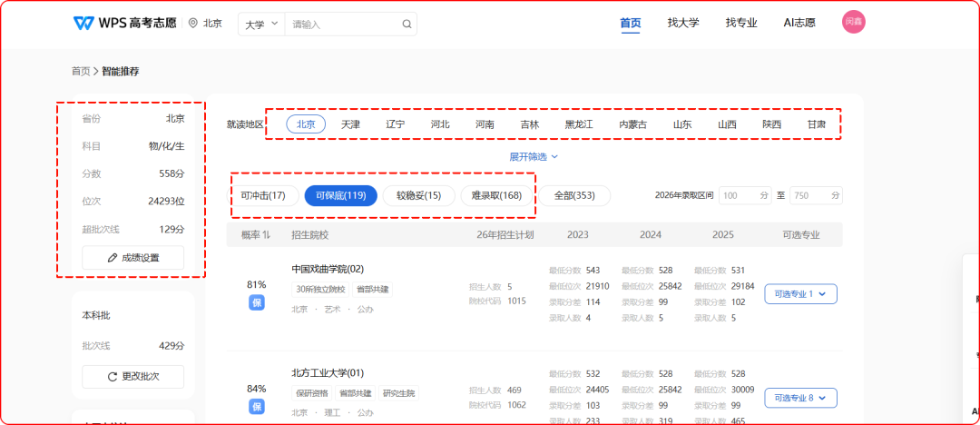
Task: Select the 难录取(168) filter
Action: [x=497, y=196]
